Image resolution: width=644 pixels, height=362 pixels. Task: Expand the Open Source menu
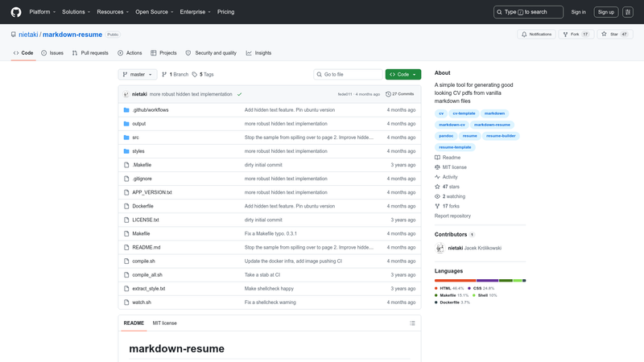154,12
